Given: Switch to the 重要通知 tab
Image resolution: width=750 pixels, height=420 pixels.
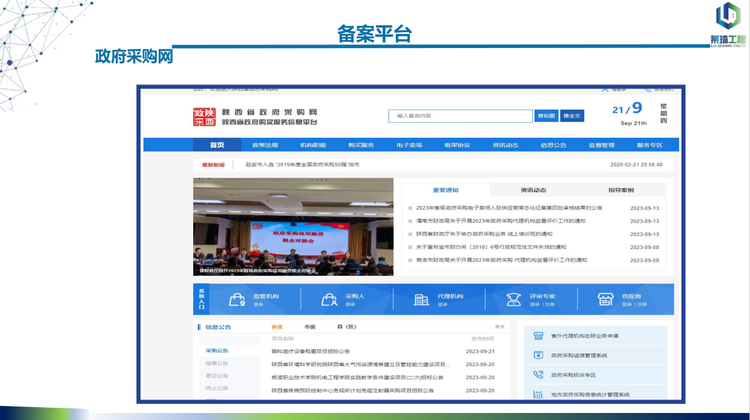Looking at the screenshot, I should pyautogui.click(x=446, y=190).
